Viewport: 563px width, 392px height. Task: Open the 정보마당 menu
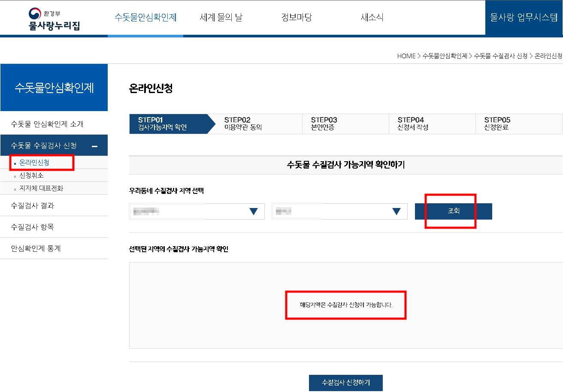tap(297, 18)
